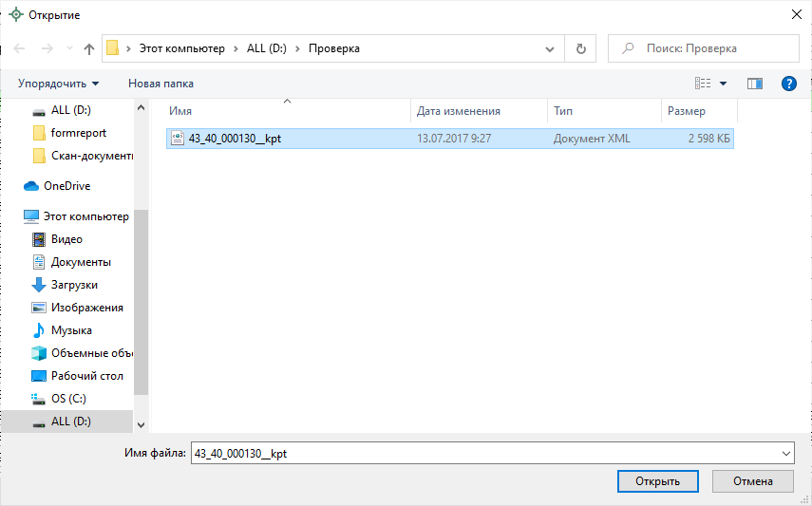Screen dimensions: 812x506
Task: Sort files by Дата изменения column
Action: pyautogui.click(x=458, y=111)
